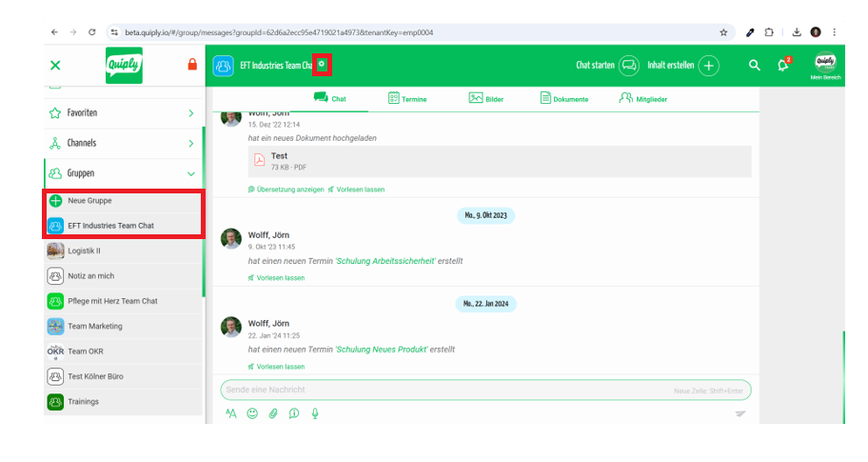Switch to the Dokumente tab
The height and width of the screenshot is (462, 868).
coord(564,99)
